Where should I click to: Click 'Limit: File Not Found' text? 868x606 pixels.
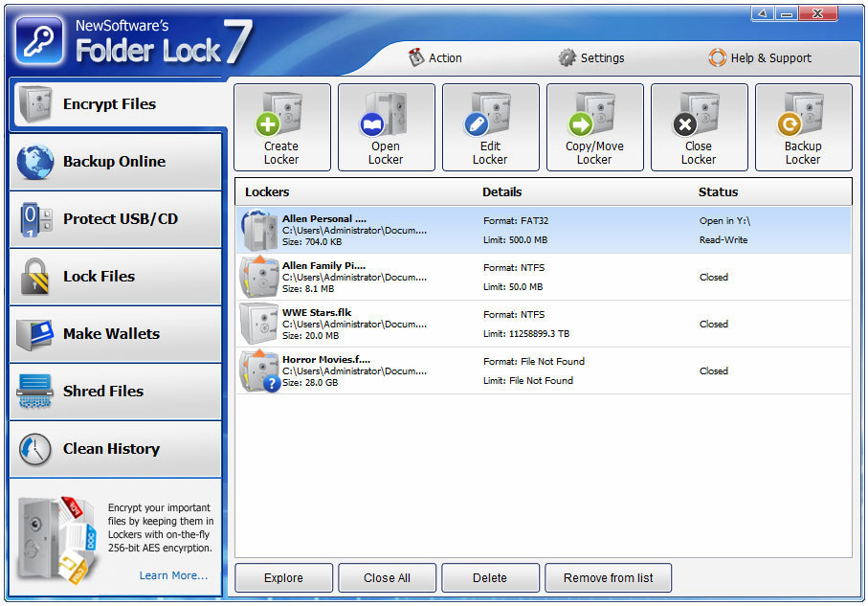click(528, 381)
